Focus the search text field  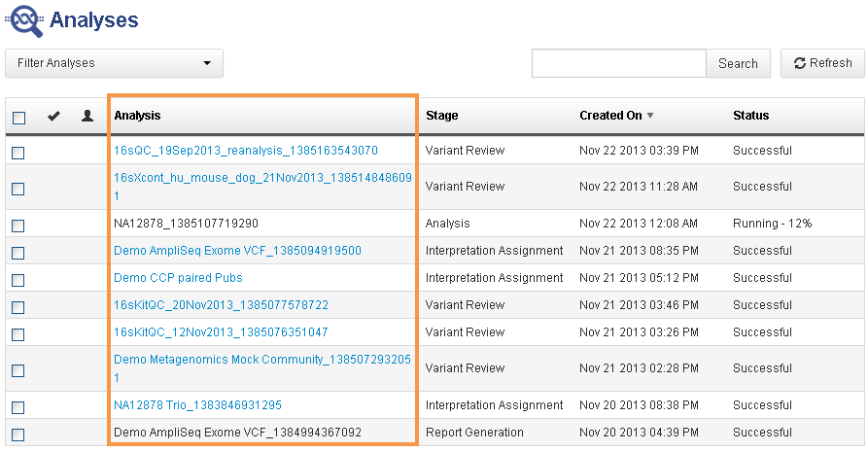click(618, 63)
